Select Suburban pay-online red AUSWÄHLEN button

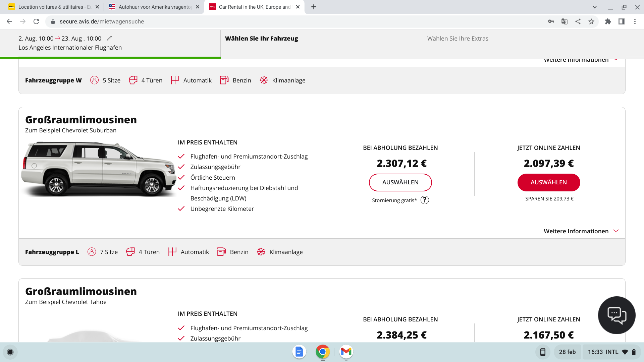click(548, 182)
